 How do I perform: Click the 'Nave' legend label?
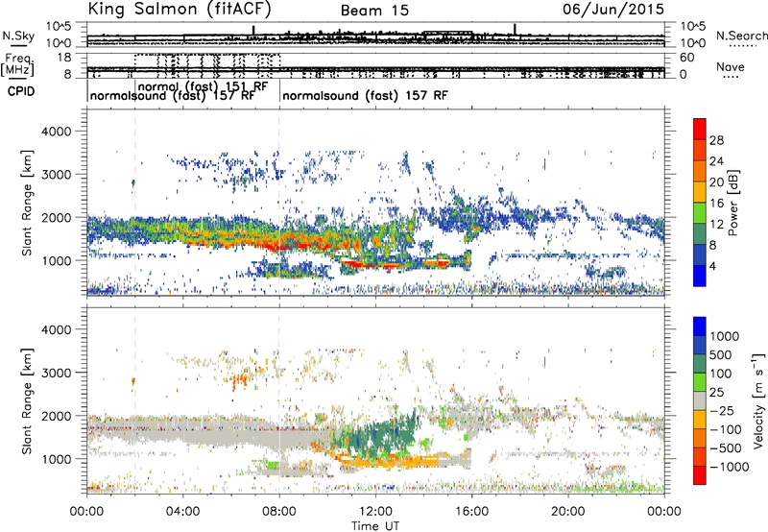coord(731,66)
